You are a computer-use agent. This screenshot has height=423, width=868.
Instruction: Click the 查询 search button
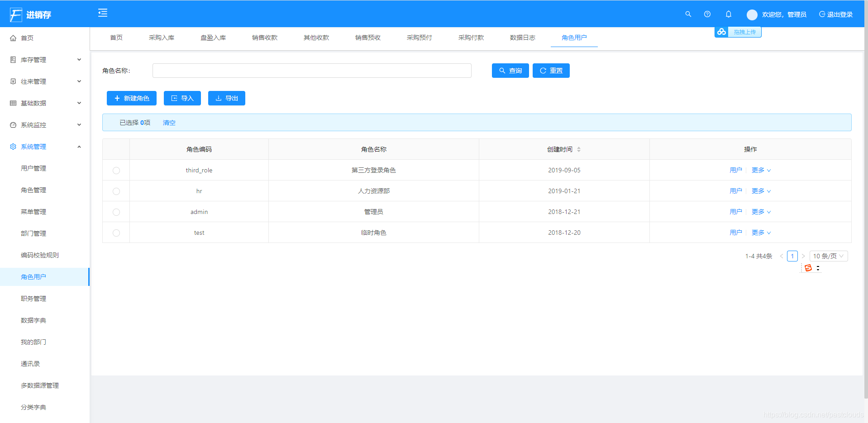point(510,71)
